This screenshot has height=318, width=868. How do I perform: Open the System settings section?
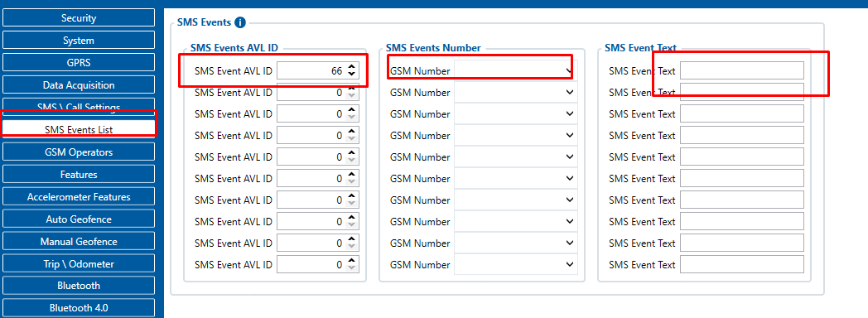coord(78,41)
